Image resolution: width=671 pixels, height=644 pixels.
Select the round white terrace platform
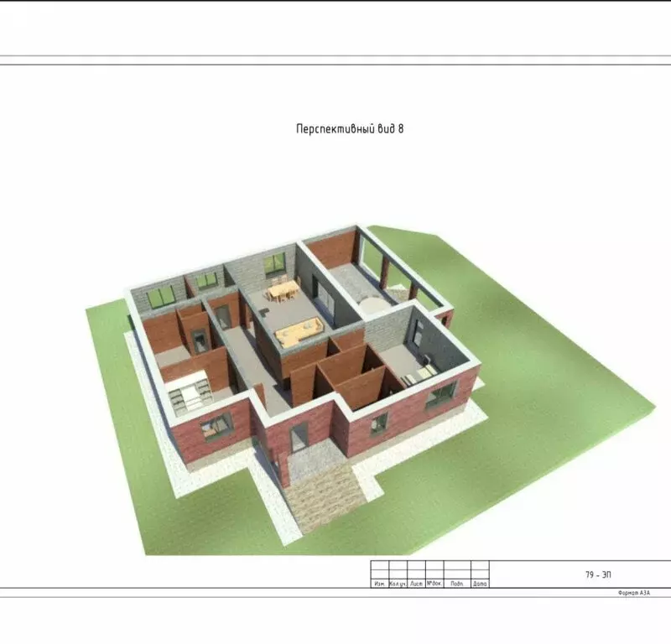coord(374,306)
